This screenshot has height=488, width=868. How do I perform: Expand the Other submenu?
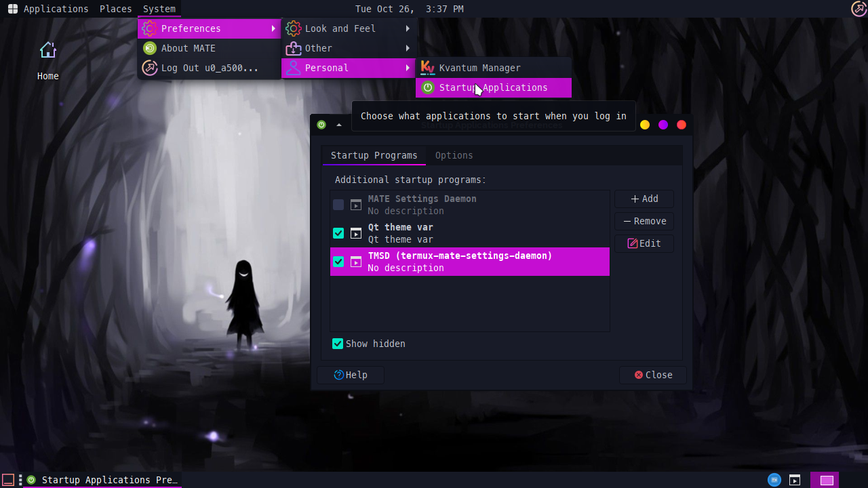[349, 48]
